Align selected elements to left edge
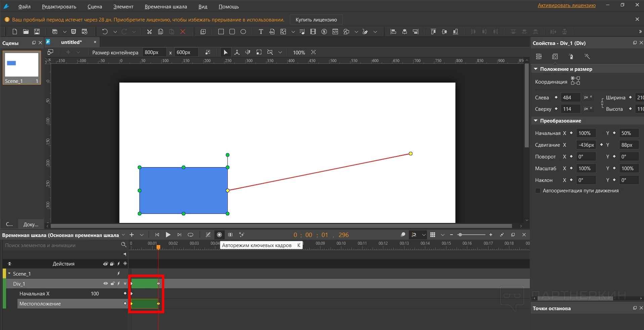 coord(393,32)
